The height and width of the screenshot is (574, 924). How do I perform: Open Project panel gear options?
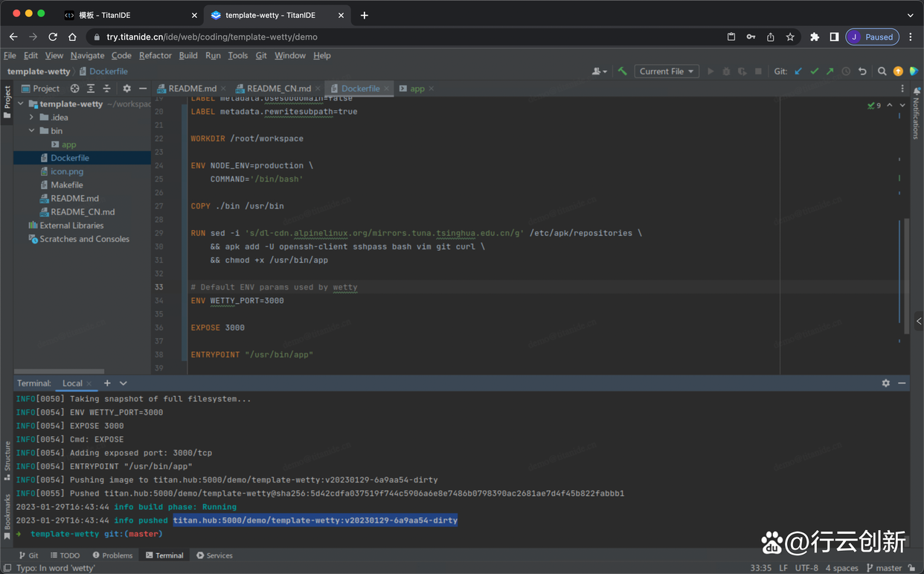pos(126,89)
